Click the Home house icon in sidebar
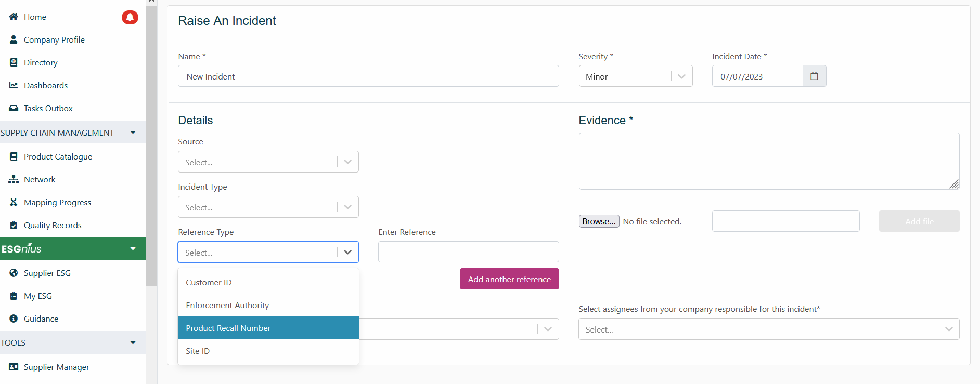The height and width of the screenshot is (384, 980). click(x=14, y=17)
